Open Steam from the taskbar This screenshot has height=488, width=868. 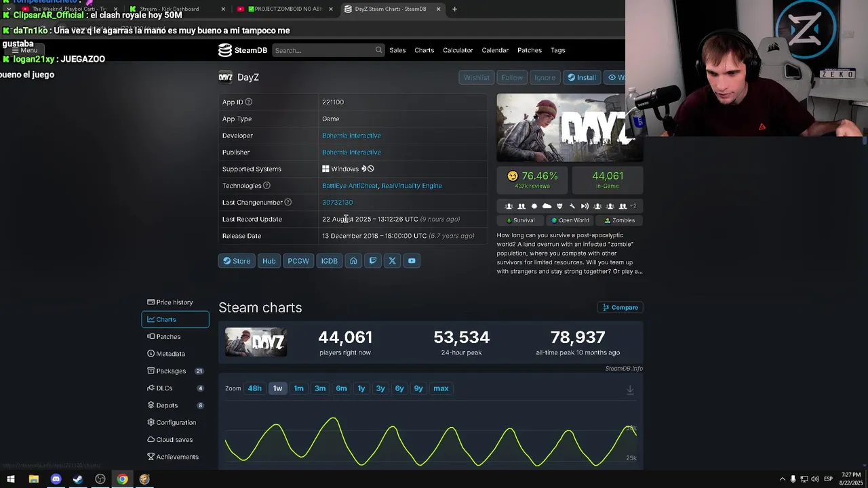click(78, 479)
